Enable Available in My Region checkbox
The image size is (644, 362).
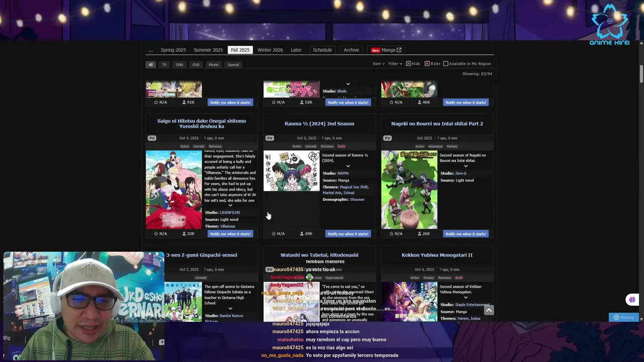pyautogui.click(x=446, y=64)
